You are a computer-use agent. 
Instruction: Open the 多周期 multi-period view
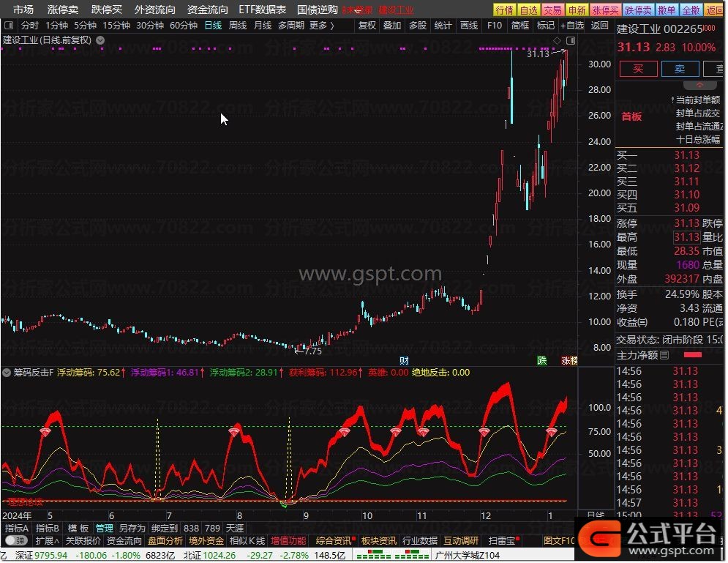(291, 26)
